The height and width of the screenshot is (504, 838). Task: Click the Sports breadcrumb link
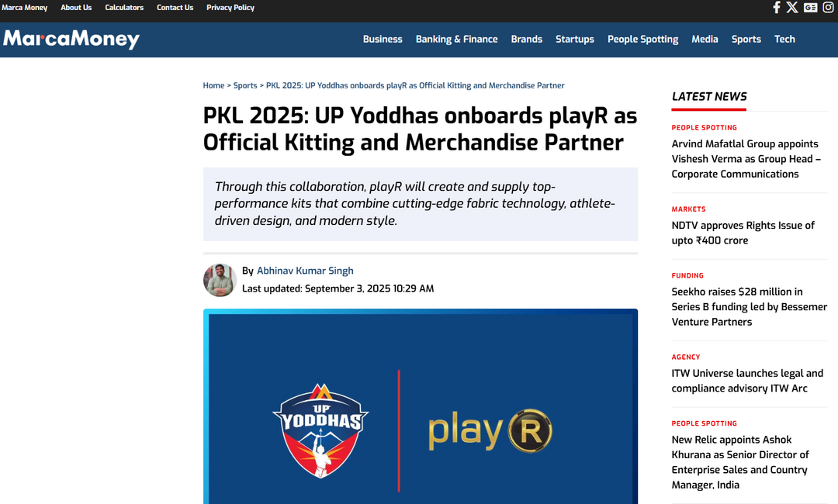[244, 85]
